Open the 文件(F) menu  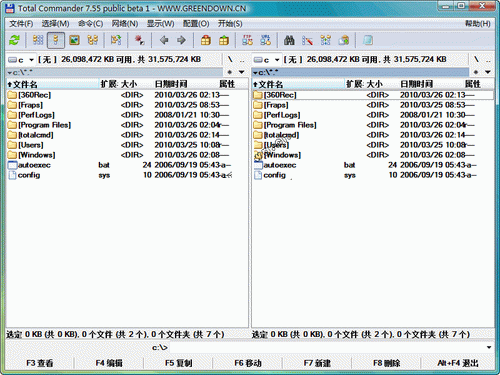[x=21, y=24]
